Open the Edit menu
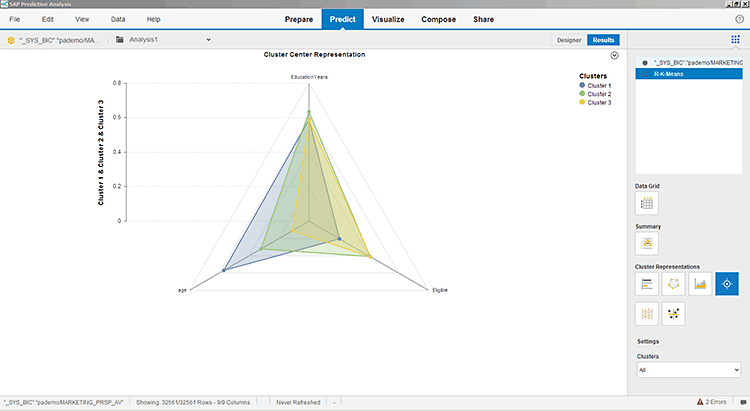Image resolution: width=750 pixels, height=411 pixels. (x=47, y=20)
